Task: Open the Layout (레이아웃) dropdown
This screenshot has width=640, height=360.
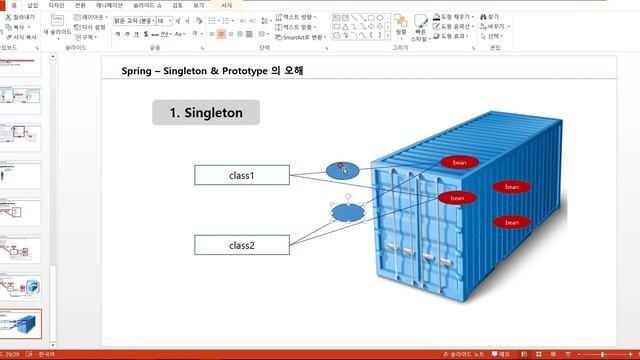Action: tap(90, 17)
